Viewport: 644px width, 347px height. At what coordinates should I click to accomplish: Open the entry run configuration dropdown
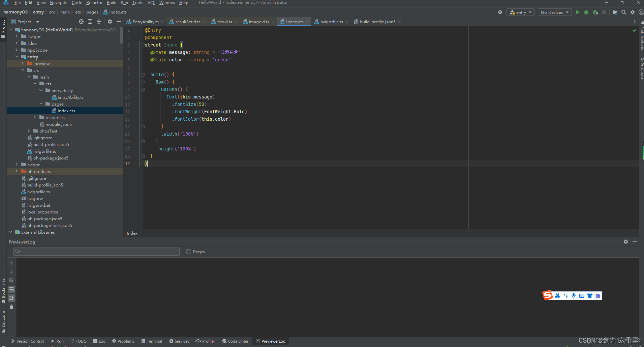click(x=521, y=12)
